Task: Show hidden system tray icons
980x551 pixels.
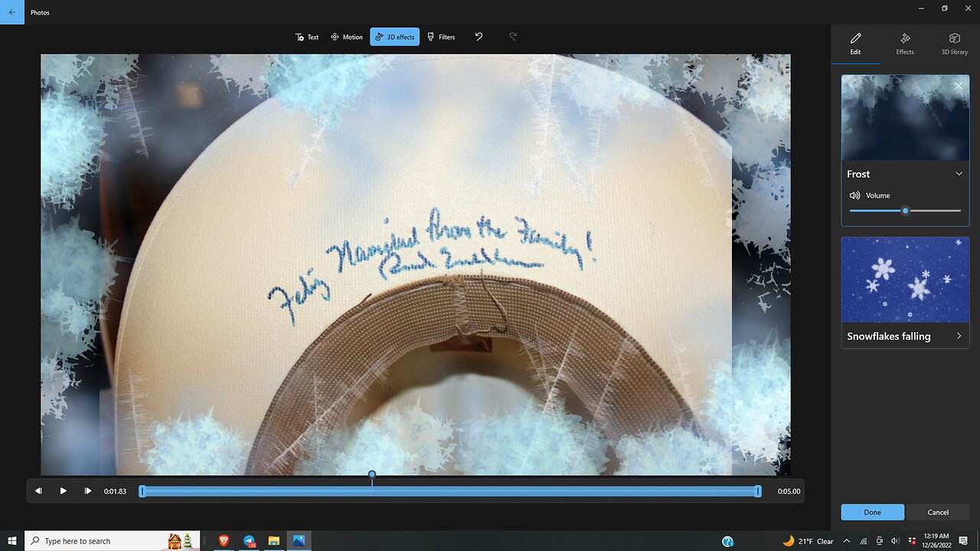Action: coord(848,541)
